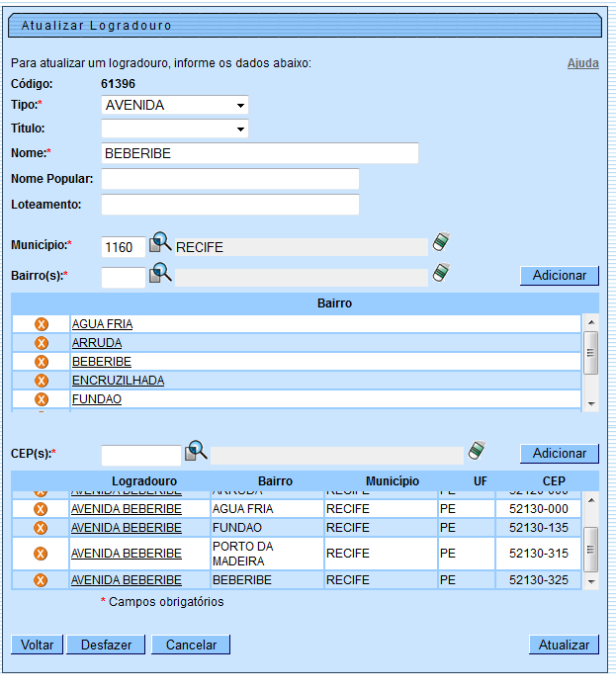Remove ENCRUZILHADA bairro with orange X
Screen dimensions: 616x690
(42, 381)
